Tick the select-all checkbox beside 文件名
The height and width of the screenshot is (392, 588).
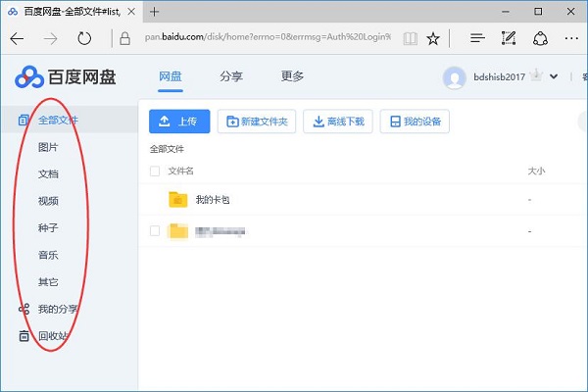[155, 171]
